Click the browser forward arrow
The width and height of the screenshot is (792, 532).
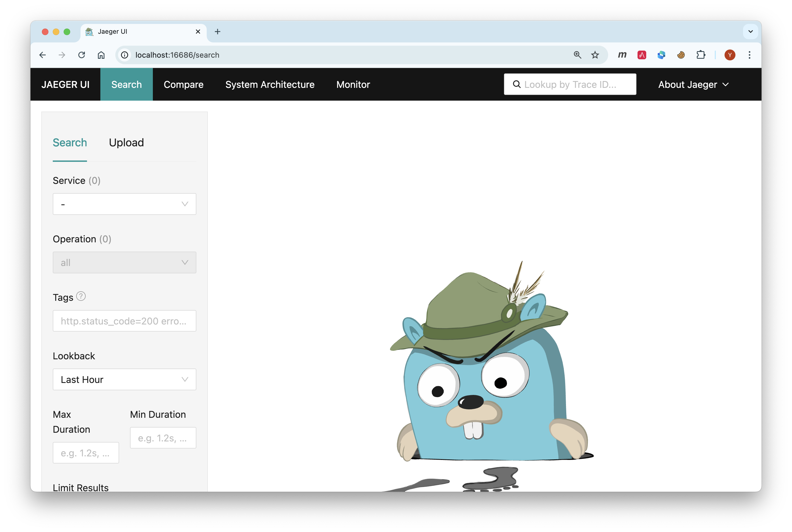coord(62,55)
